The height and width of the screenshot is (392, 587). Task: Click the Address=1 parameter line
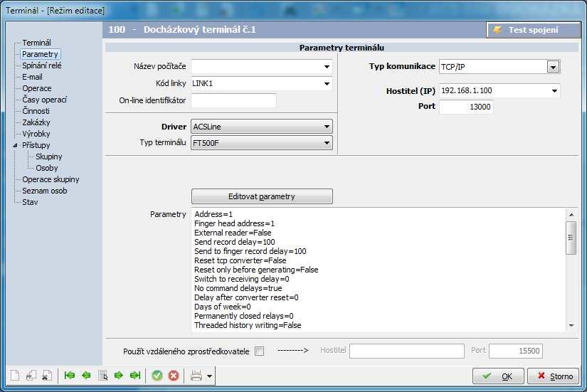[x=213, y=214]
